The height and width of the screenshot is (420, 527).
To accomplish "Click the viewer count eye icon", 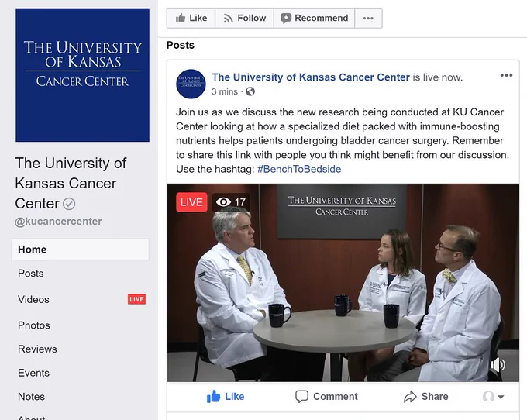I will (223, 202).
